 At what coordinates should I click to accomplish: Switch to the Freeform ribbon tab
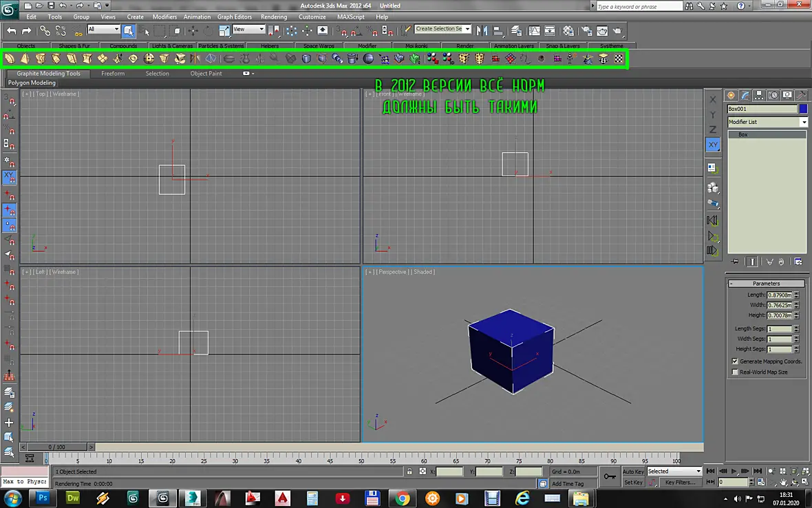pyautogui.click(x=113, y=74)
